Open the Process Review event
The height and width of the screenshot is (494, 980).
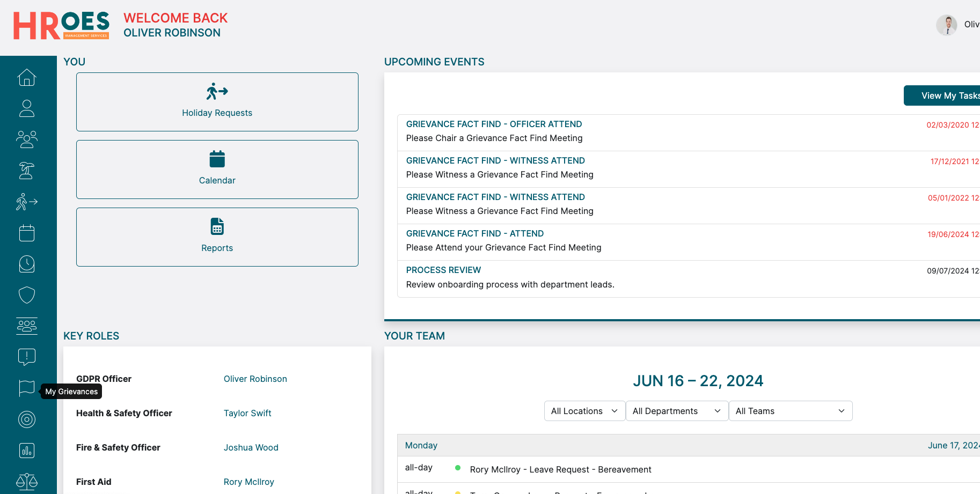coord(443,270)
